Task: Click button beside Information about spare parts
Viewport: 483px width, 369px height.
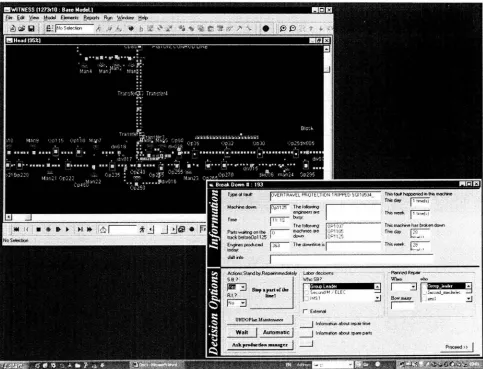Action: tap(306, 333)
